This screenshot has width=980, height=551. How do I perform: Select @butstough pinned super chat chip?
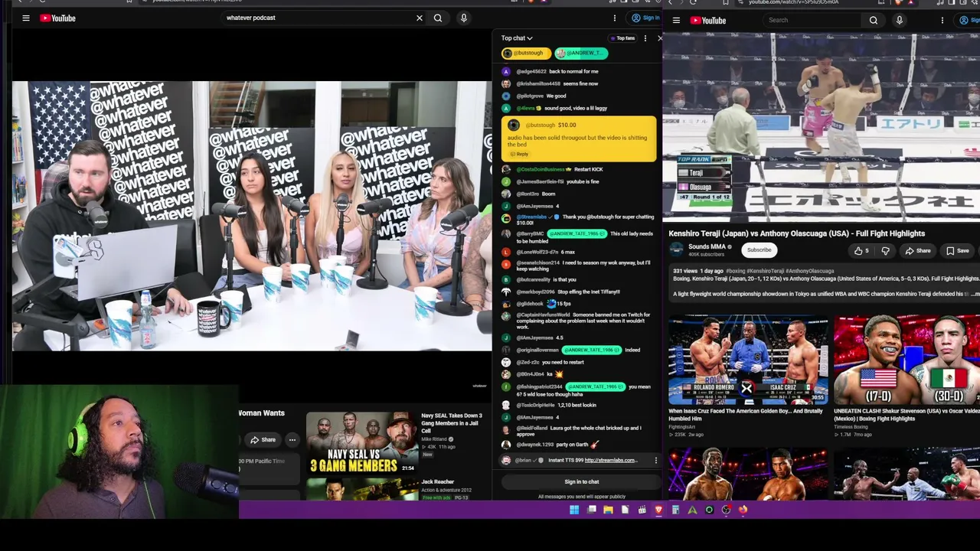(x=526, y=54)
